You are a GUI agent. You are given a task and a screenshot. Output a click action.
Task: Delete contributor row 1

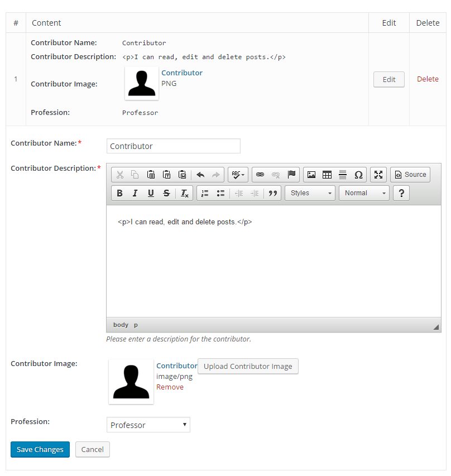pos(428,79)
